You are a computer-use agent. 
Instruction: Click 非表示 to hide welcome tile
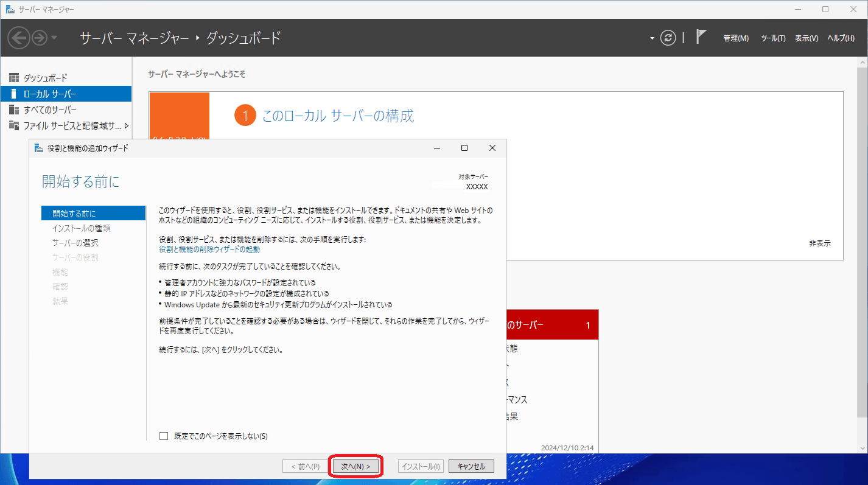coord(819,243)
